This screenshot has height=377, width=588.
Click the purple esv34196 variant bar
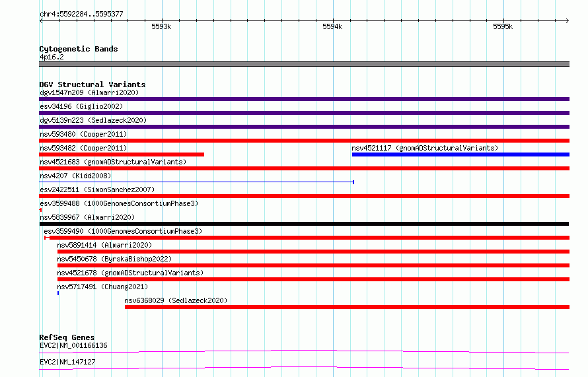(304, 113)
